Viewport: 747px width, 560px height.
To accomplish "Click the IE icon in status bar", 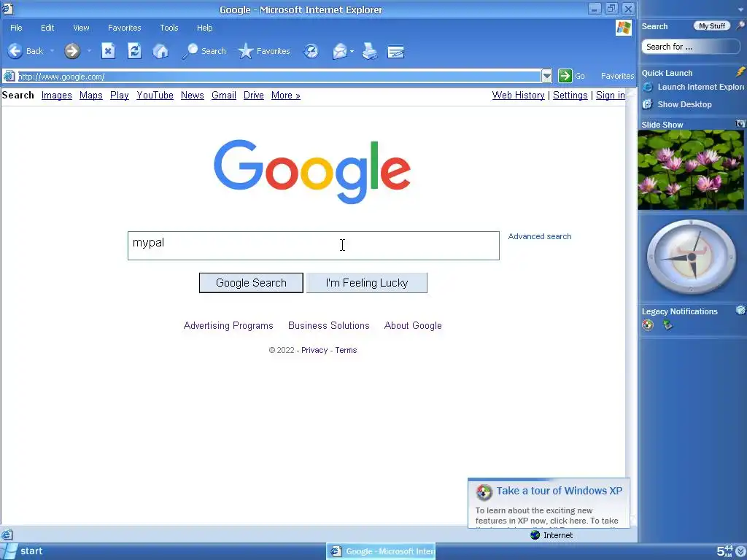I will pos(7,534).
